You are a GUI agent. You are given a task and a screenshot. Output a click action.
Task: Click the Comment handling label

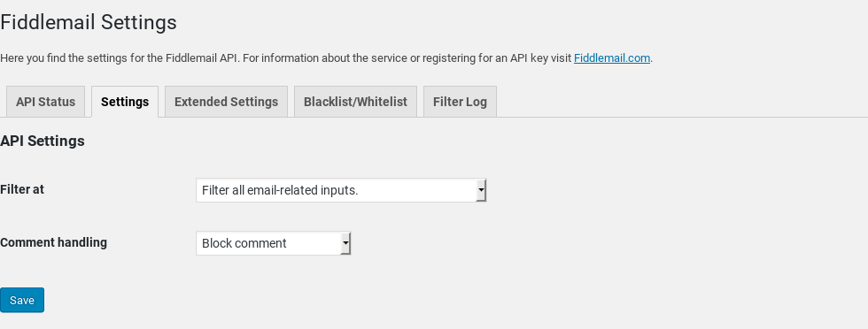coord(54,242)
